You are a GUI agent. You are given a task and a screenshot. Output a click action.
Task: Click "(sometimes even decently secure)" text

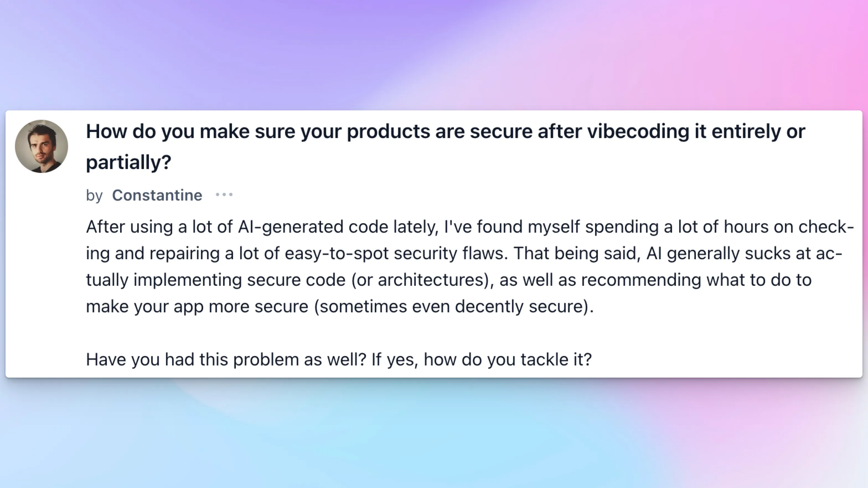[454, 307]
